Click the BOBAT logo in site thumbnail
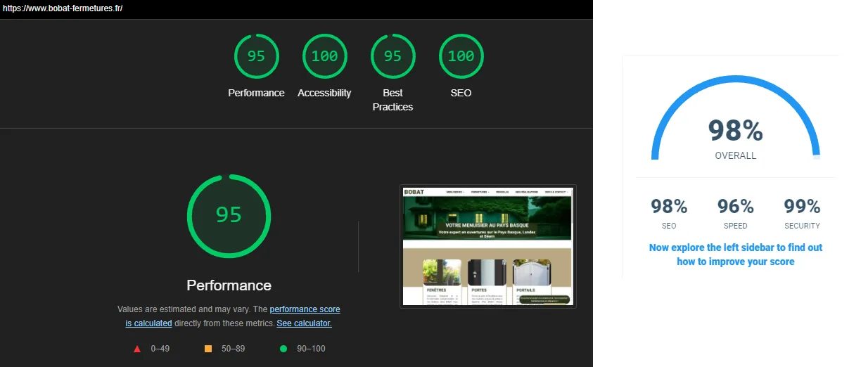The height and width of the screenshot is (367, 868). pyautogui.click(x=414, y=191)
